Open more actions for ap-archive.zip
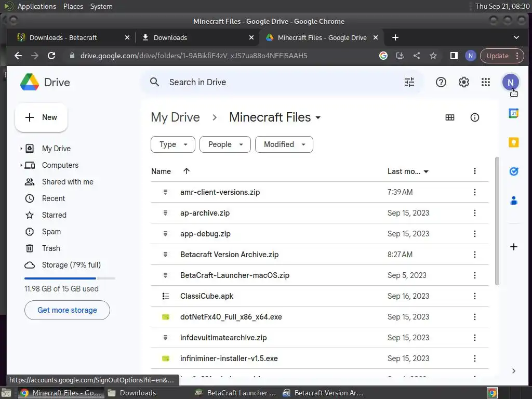532x399 pixels. 474,212
